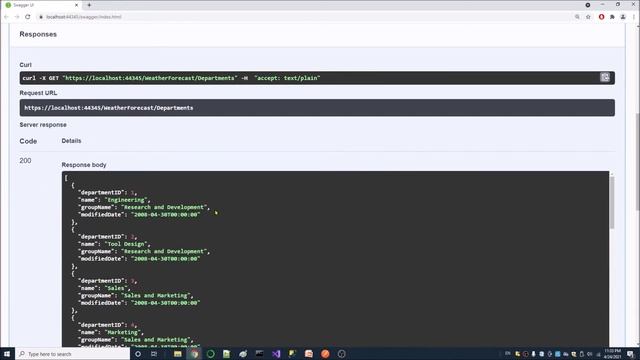The height and width of the screenshot is (360, 640).
Task: Open the round clock-like taskbar icon
Action: (342, 354)
